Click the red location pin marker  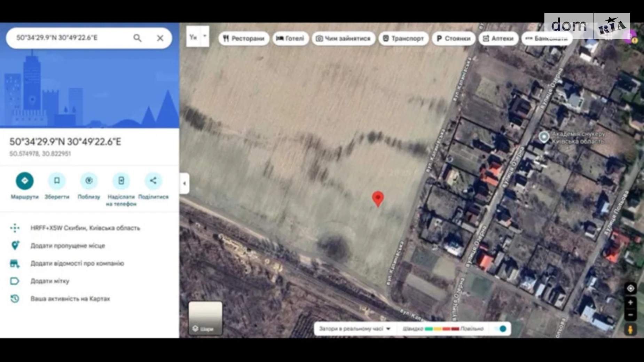378,198
